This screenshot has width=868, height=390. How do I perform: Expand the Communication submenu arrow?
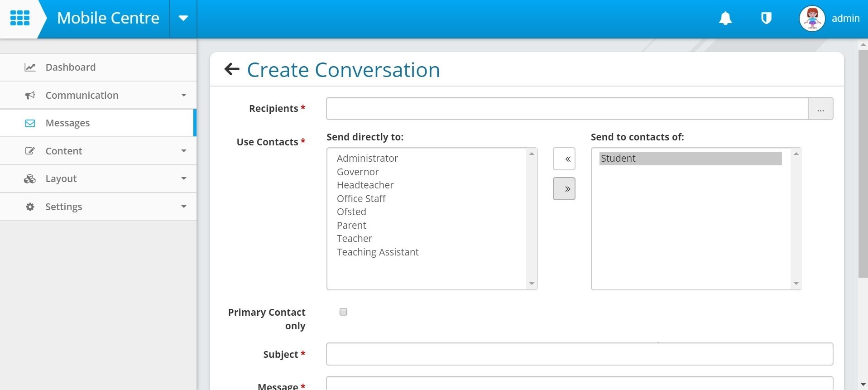[x=183, y=95]
